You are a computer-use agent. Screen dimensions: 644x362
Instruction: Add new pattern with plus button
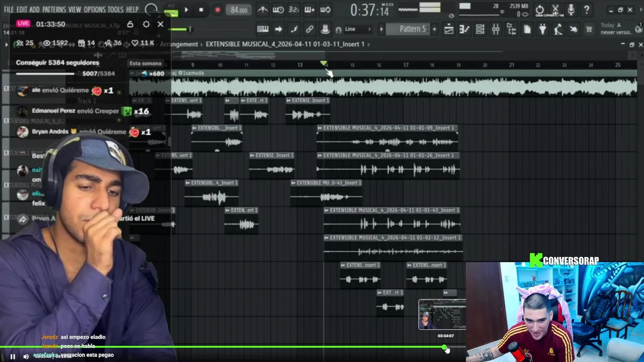click(434, 29)
